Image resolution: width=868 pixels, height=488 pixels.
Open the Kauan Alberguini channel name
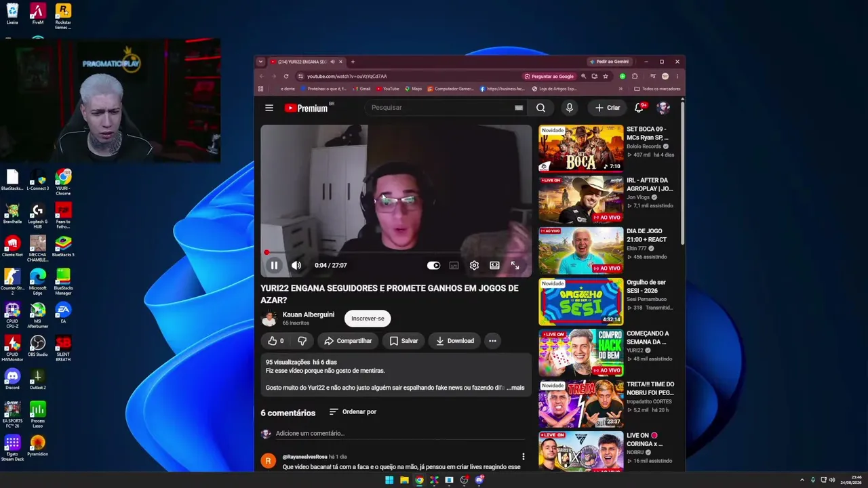pyautogui.click(x=309, y=314)
